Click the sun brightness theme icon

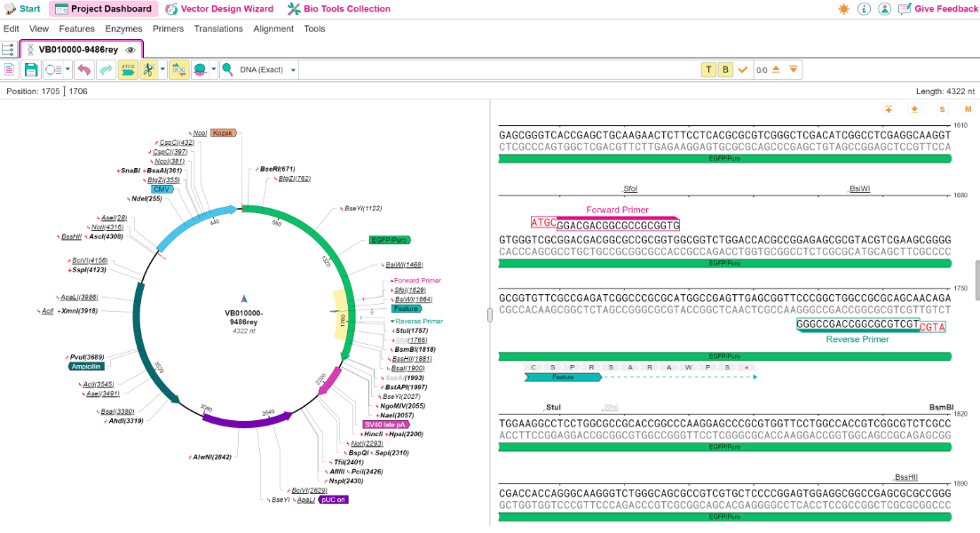(844, 9)
